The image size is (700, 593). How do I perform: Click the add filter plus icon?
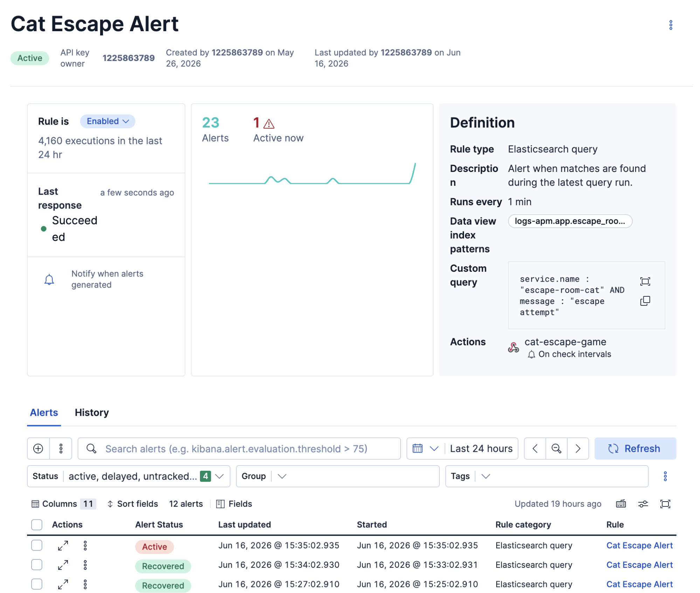tap(38, 448)
